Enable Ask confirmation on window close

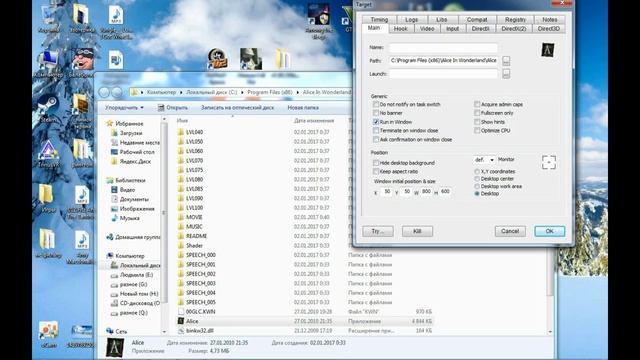click(376, 140)
